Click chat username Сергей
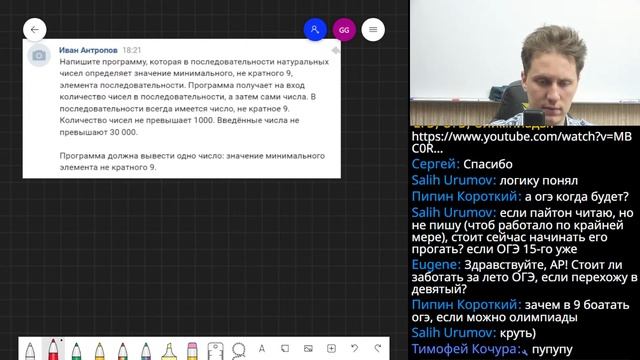The width and height of the screenshot is (640, 360). [436, 164]
